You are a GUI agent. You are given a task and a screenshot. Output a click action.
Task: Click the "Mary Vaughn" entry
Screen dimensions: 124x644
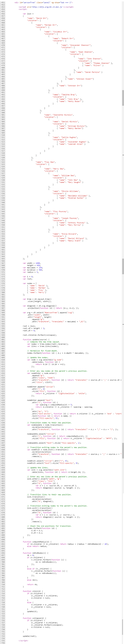[70, 183]
